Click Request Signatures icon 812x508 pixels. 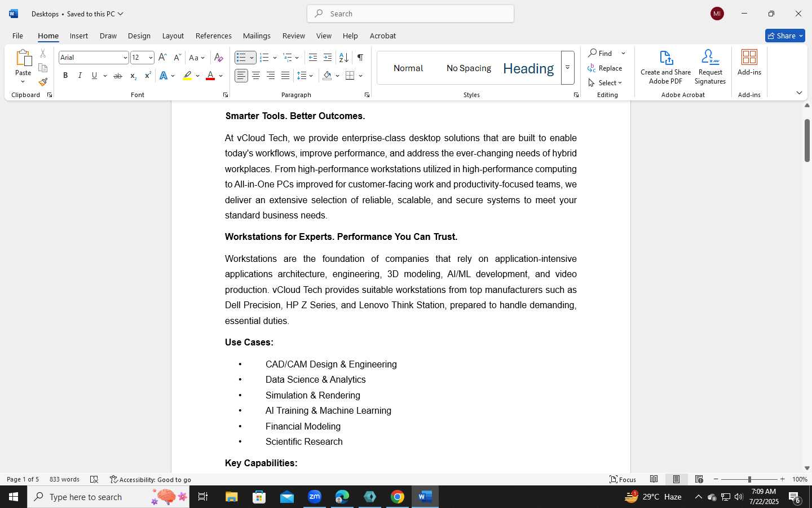710,67
